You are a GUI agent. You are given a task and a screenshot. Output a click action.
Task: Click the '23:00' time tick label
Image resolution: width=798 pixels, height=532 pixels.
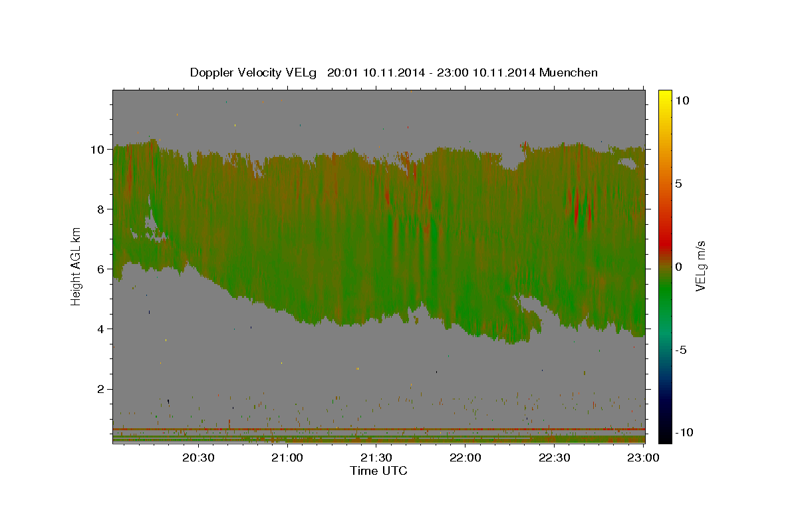tap(643, 458)
